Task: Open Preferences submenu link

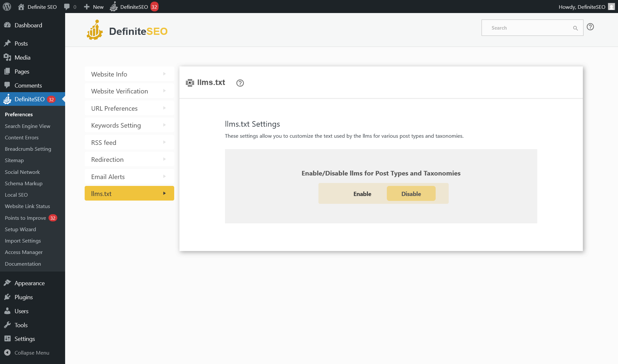Action: coord(19,114)
